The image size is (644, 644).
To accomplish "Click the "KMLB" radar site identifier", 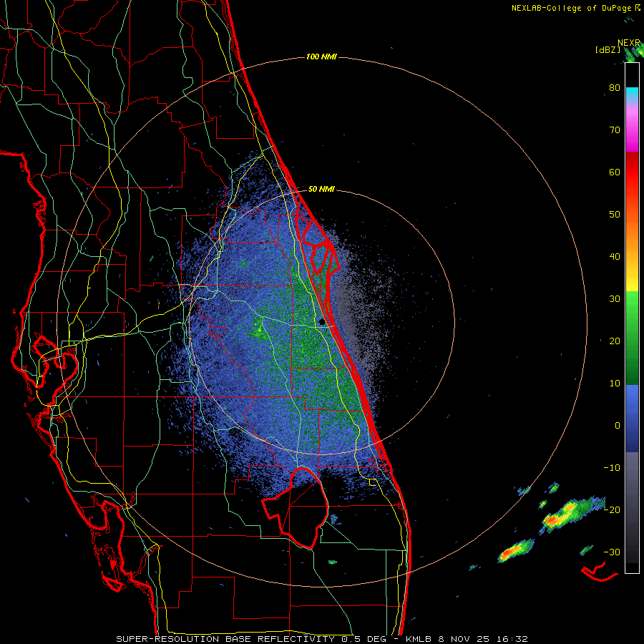I will tap(421, 639).
